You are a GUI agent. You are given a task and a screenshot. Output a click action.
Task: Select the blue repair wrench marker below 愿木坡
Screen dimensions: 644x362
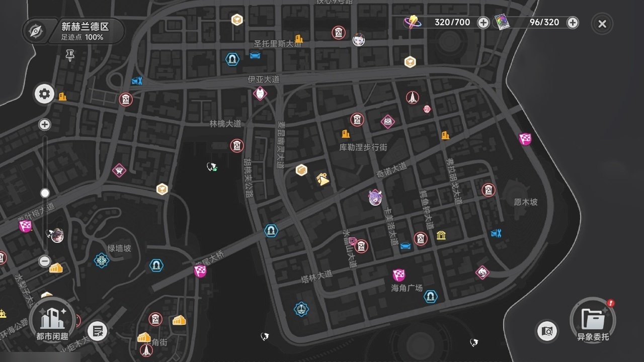point(496,233)
